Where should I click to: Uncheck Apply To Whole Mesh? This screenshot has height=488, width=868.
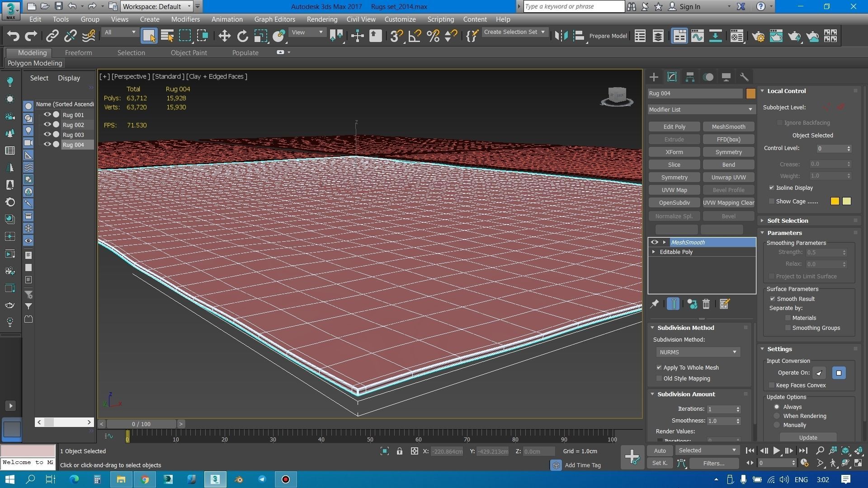coord(659,368)
